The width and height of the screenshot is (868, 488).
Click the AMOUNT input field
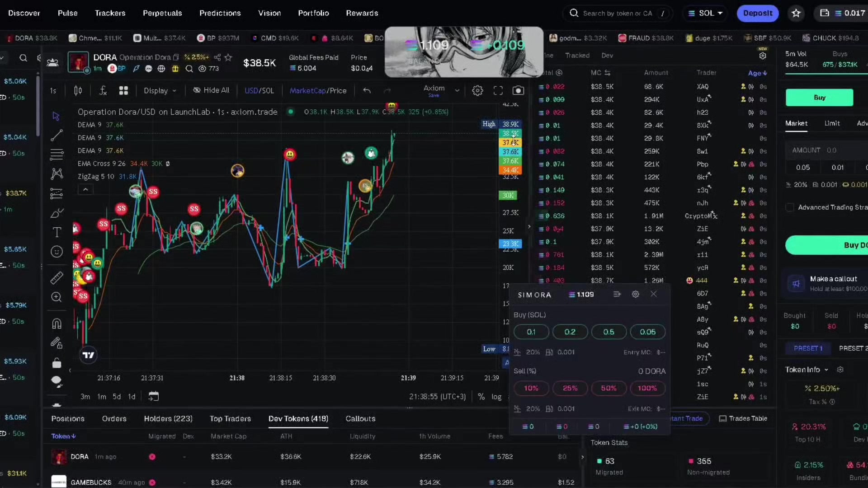827,150
